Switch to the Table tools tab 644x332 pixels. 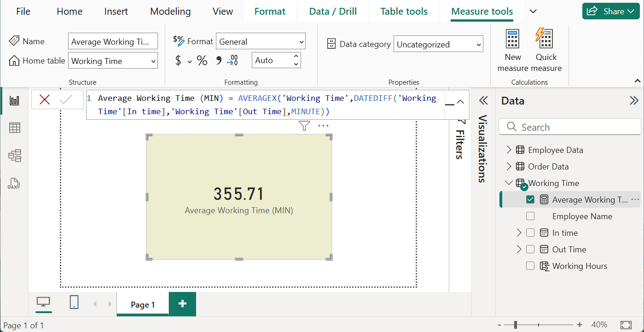pyautogui.click(x=404, y=12)
